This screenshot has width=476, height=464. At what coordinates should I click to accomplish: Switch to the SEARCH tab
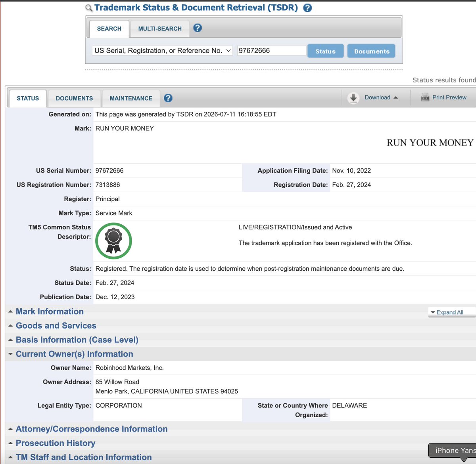(109, 29)
